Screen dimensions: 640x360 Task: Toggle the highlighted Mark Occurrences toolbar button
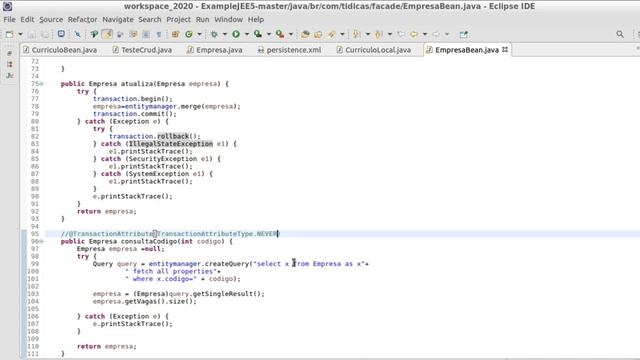pos(107,34)
